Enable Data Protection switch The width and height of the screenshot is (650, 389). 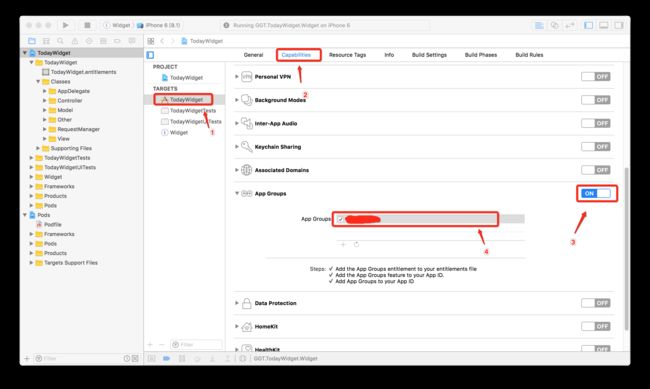(x=596, y=303)
